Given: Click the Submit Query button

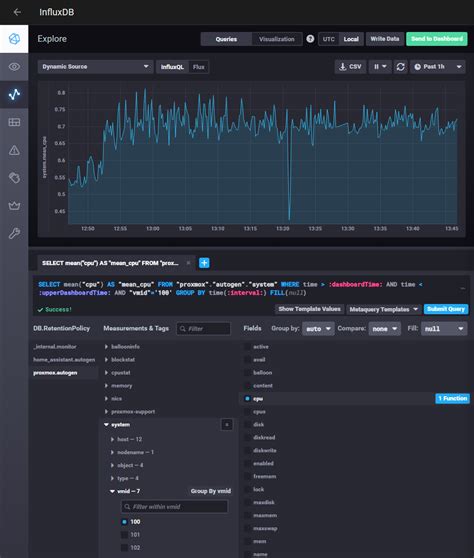Looking at the screenshot, I should pos(446,309).
